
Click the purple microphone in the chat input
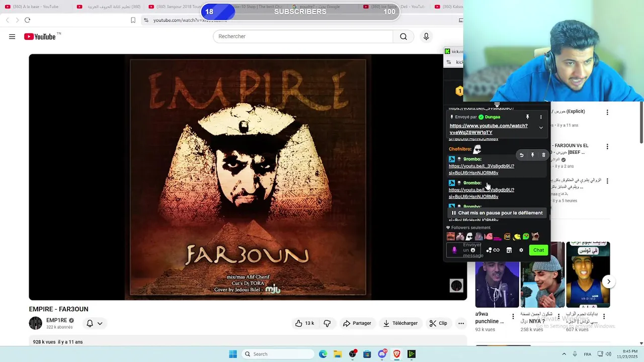coord(454,250)
